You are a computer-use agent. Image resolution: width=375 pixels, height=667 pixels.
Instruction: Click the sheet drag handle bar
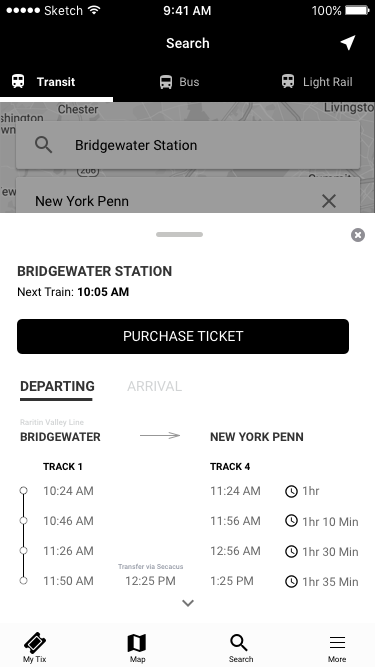pyautogui.click(x=179, y=234)
